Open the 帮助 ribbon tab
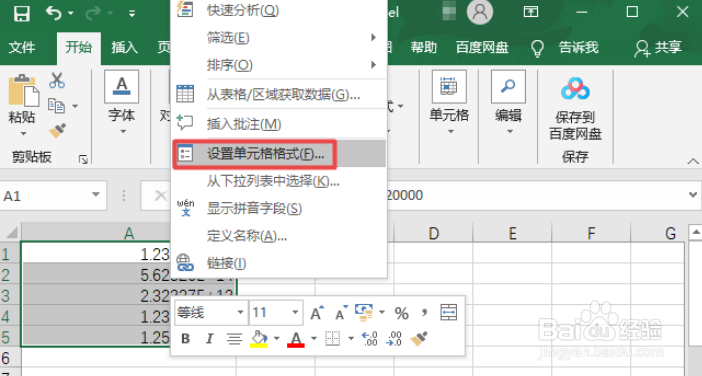The height and width of the screenshot is (376, 702). click(x=424, y=47)
